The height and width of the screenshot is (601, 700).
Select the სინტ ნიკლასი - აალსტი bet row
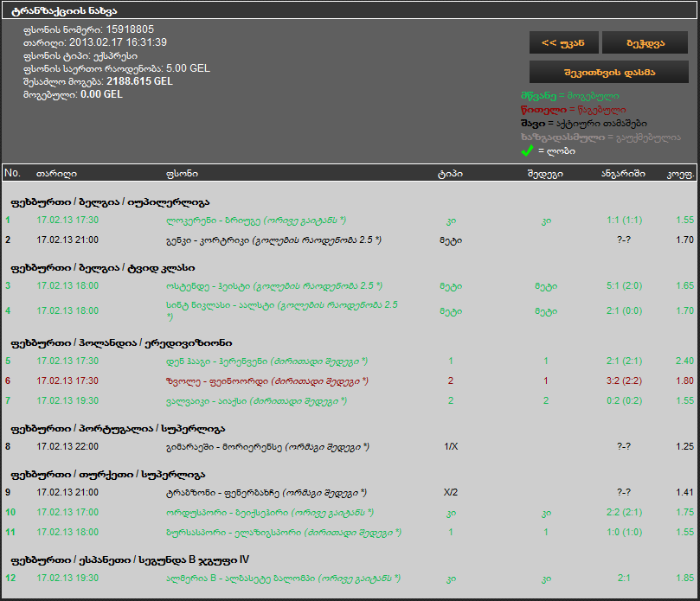[x=350, y=310]
